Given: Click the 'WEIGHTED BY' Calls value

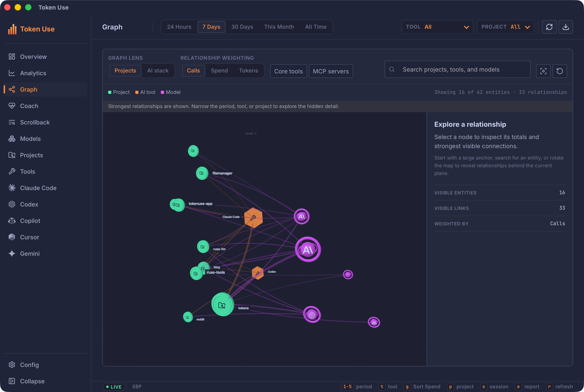Looking at the screenshot, I should coord(557,224).
